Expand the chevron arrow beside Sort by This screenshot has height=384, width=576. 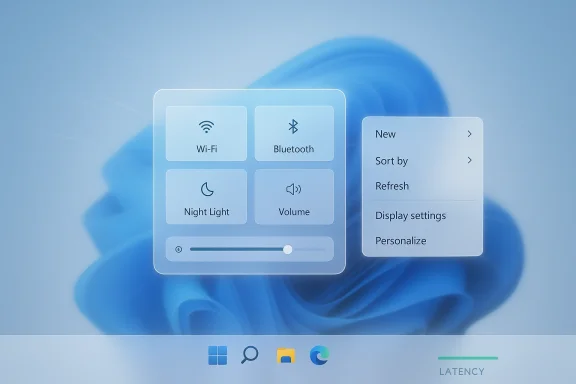tap(469, 160)
